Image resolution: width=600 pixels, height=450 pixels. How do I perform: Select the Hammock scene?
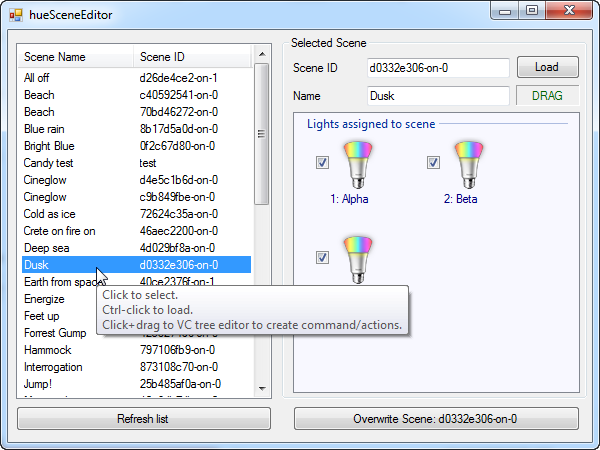click(x=136, y=350)
